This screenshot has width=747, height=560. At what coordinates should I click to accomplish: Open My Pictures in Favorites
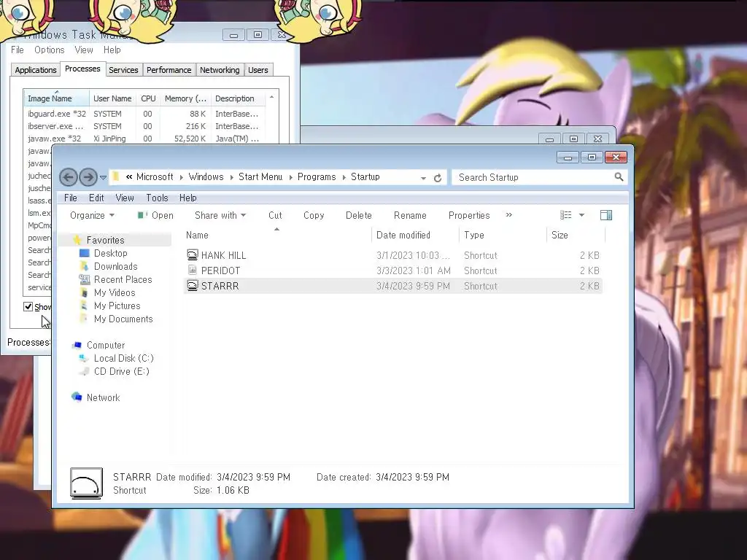click(117, 306)
